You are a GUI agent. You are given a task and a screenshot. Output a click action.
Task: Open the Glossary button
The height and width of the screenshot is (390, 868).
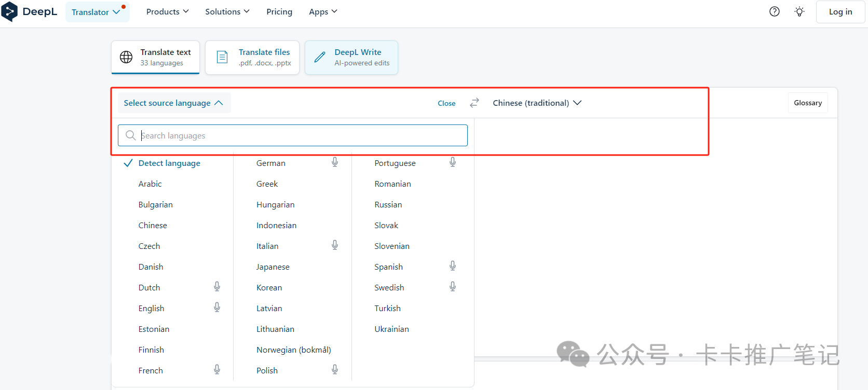click(x=808, y=103)
